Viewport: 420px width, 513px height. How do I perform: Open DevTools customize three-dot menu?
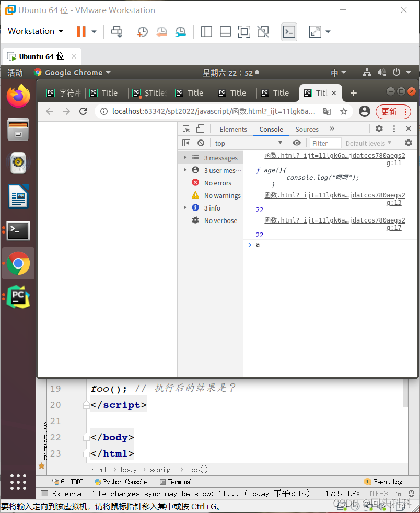394,129
